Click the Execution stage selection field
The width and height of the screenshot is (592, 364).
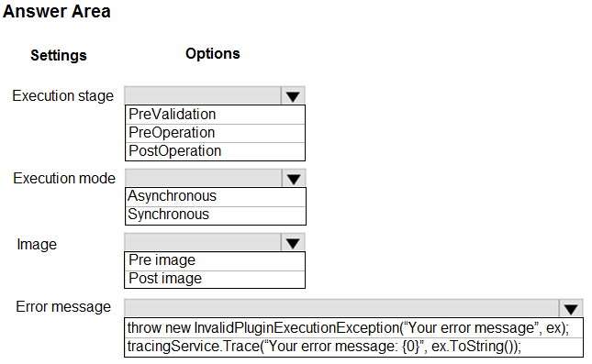click(203, 95)
